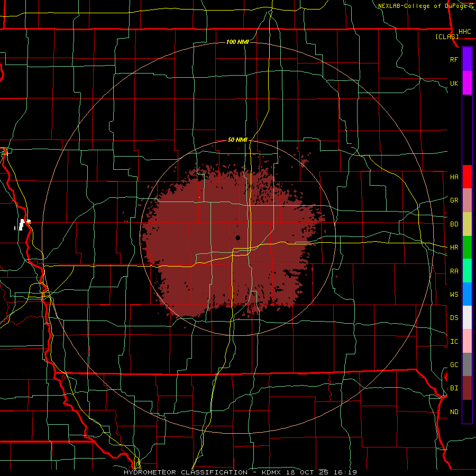Select the 'HR' legend label
The width and height of the screenshot is (476, 476).
[454, 248]
